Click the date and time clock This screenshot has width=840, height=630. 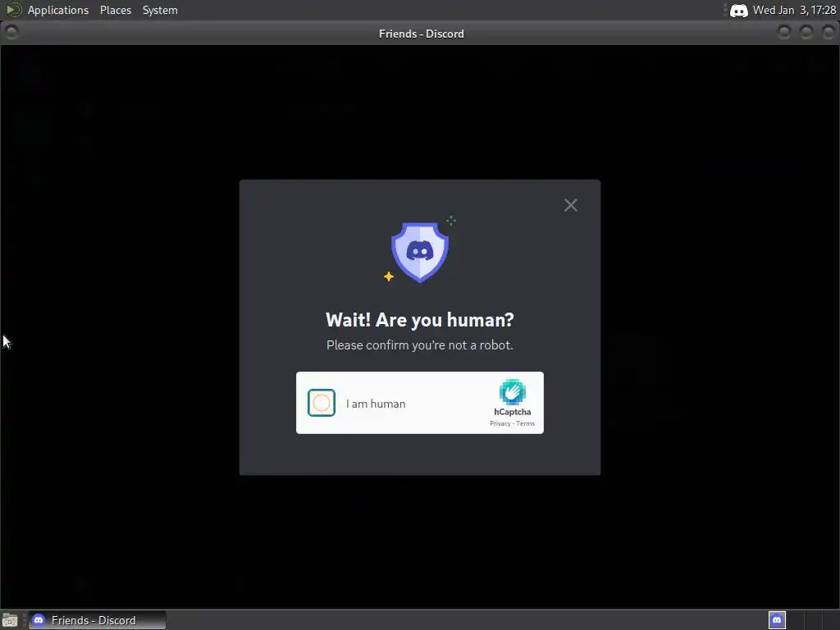tap(794, 10)
